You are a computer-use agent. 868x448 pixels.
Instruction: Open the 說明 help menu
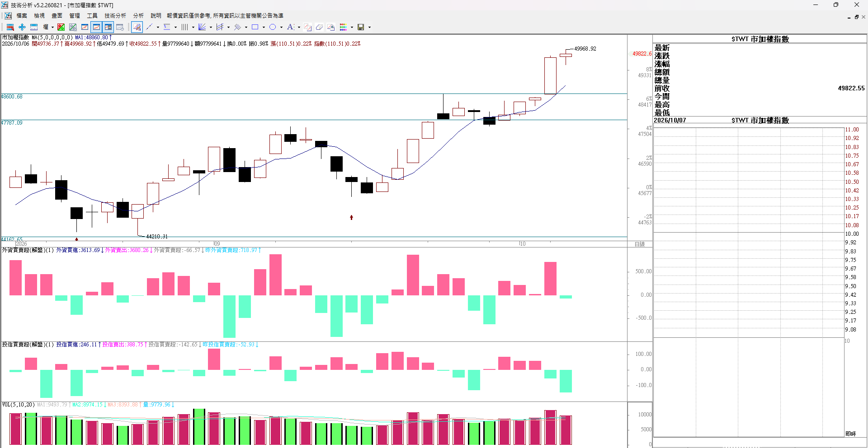[156, 16]
